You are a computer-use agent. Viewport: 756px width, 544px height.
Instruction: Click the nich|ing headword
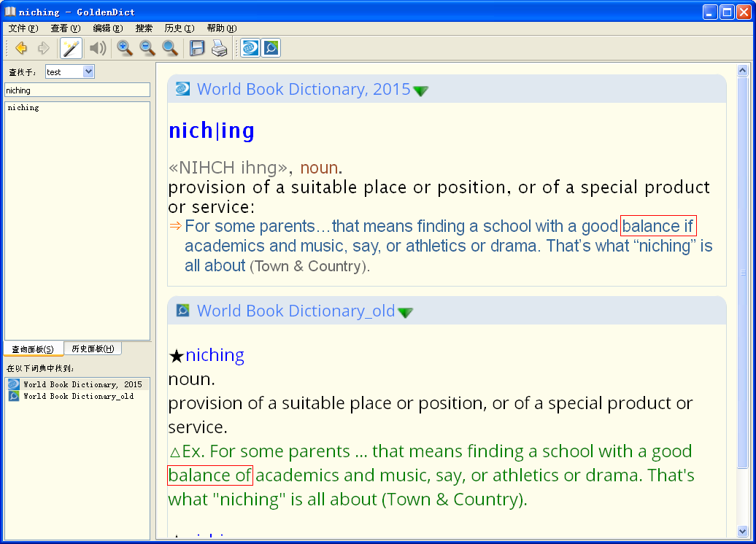212,131
